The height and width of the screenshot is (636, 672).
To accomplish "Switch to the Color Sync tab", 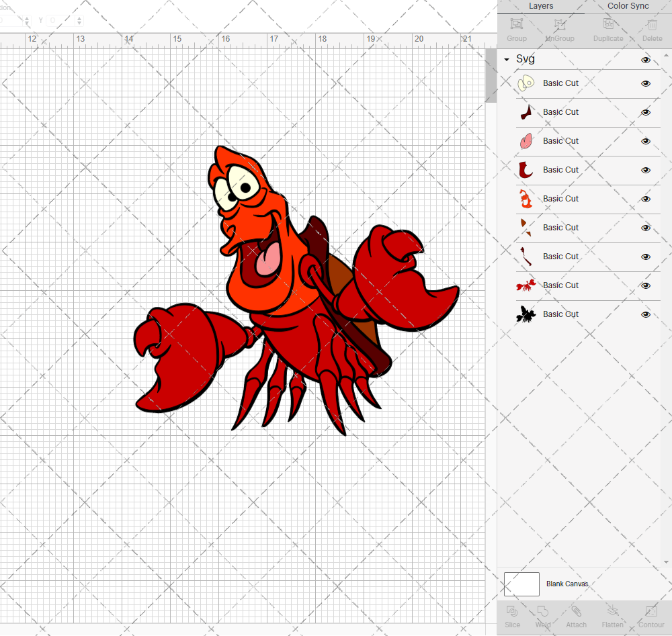I will [628, 6].
